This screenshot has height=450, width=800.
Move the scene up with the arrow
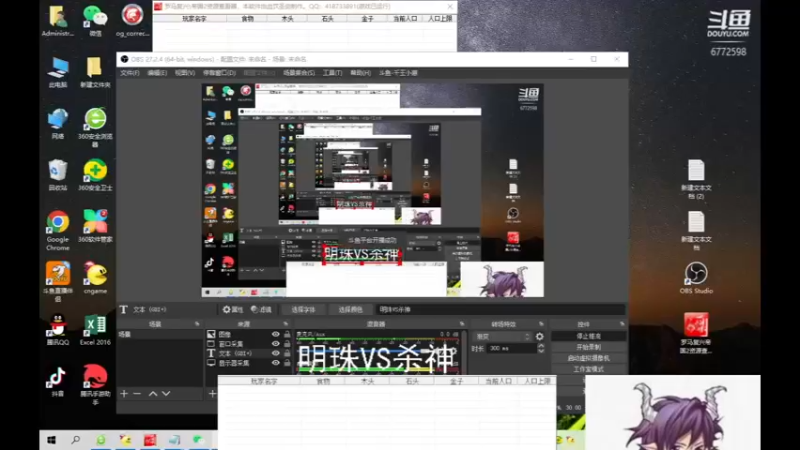coord(153,393)
